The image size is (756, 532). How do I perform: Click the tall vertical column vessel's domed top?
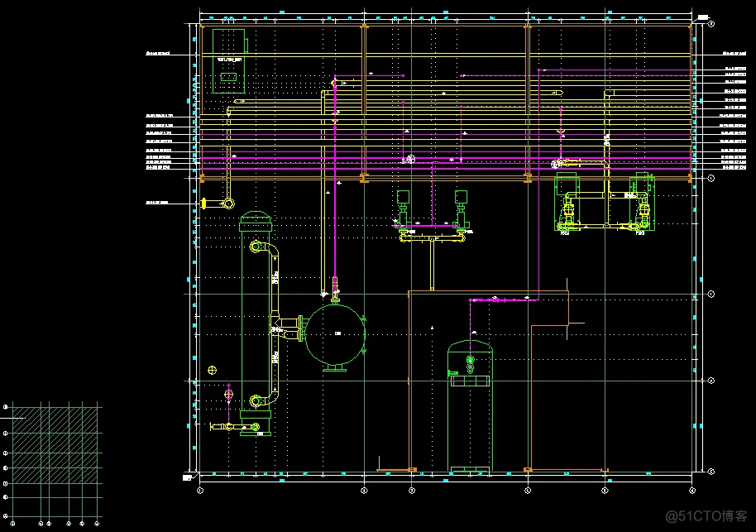[255, 221]
